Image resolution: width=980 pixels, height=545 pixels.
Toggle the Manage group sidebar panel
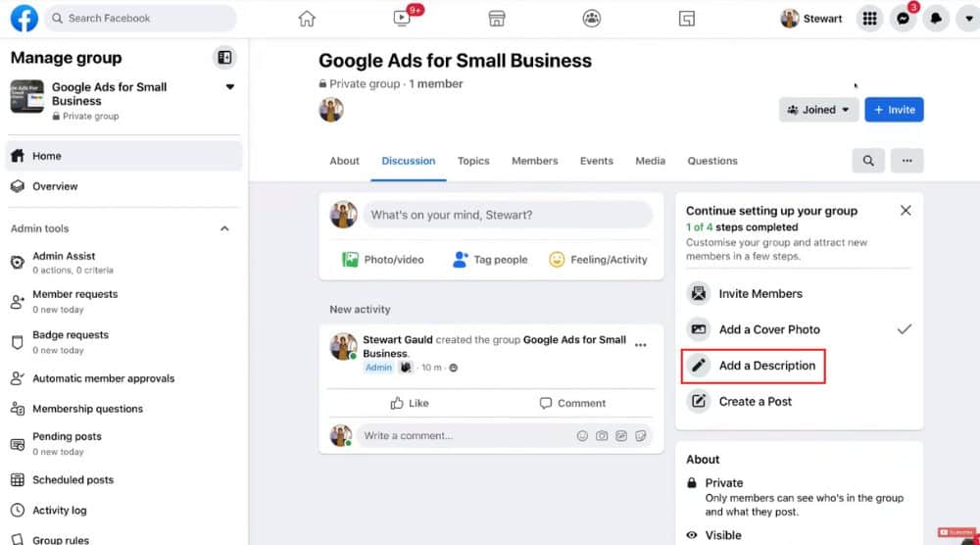(x=224, y=58)
